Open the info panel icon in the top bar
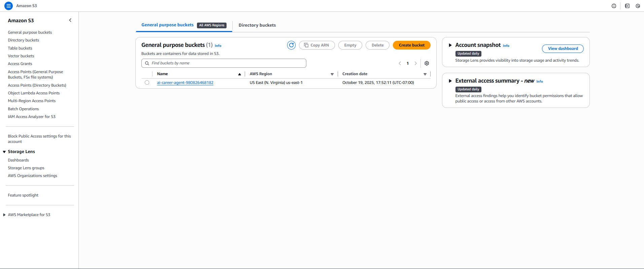The image size is (644, 269). pos(614,6)
